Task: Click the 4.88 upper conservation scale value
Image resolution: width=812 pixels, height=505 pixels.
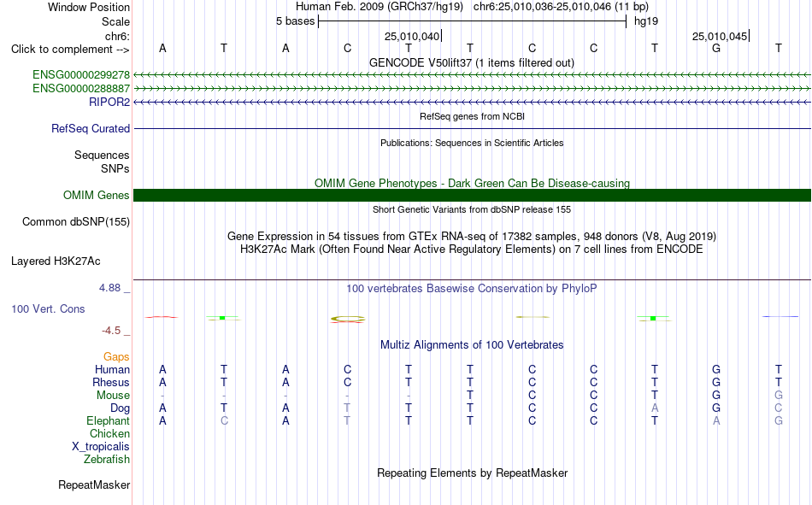Action: click(109, 287)
